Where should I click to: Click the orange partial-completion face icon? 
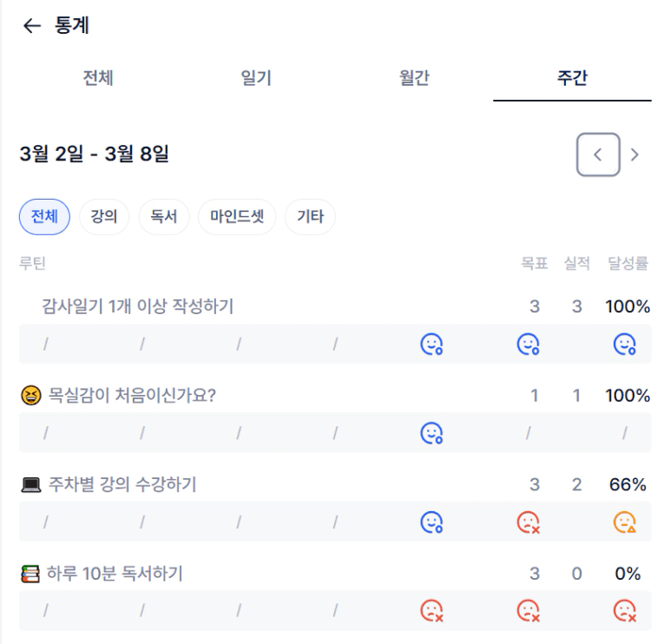(625, 522)
